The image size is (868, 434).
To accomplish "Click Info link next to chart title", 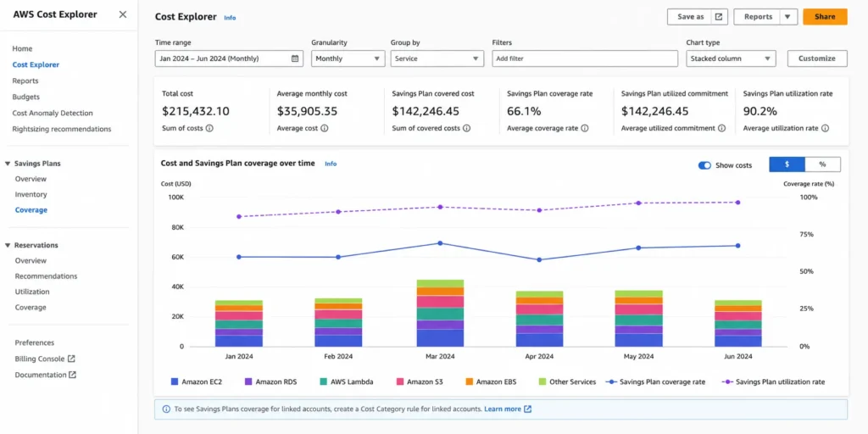I will 331,164.
